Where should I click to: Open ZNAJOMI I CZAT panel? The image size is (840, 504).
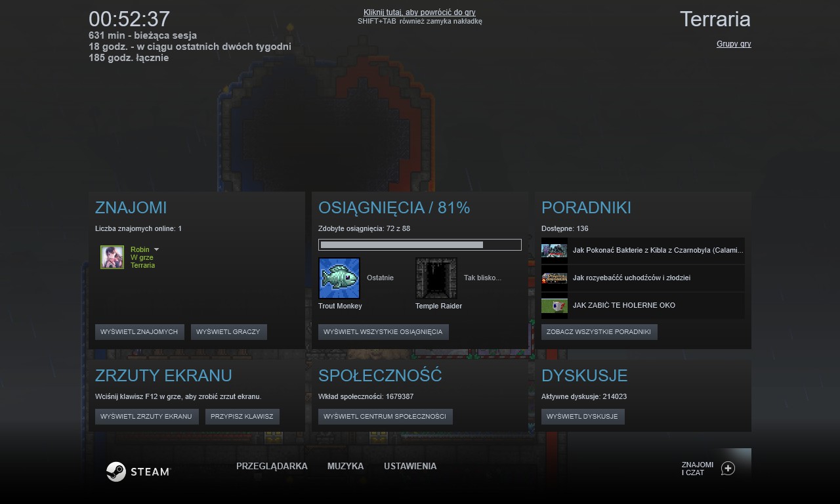[x=698, y=469]
